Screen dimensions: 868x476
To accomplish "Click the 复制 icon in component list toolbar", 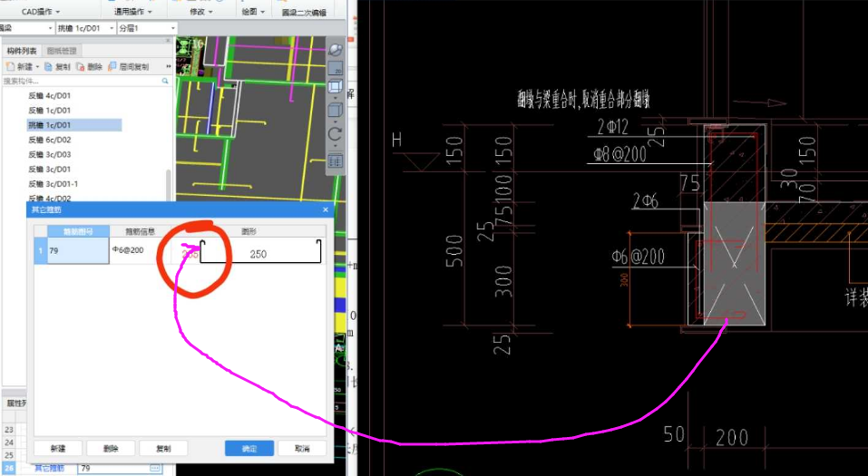I will (x=48, y=66).
